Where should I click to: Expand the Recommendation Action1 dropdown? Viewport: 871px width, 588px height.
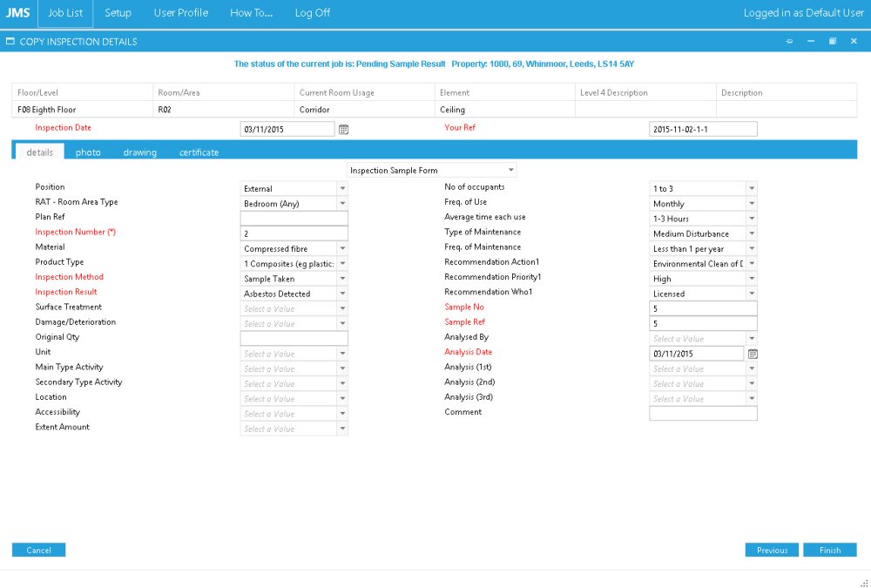point(752,263)
